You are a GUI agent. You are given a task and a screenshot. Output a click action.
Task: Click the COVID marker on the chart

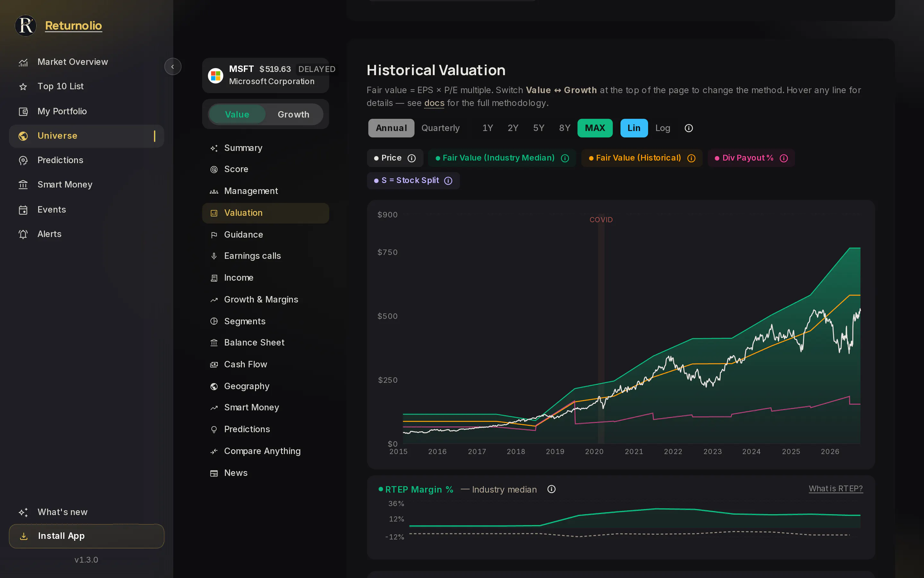pyautogui.click(x=601, y=220)
